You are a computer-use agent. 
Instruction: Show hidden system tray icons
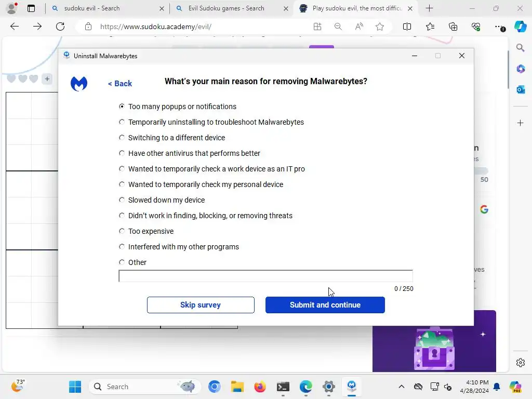tap(402, 387)
